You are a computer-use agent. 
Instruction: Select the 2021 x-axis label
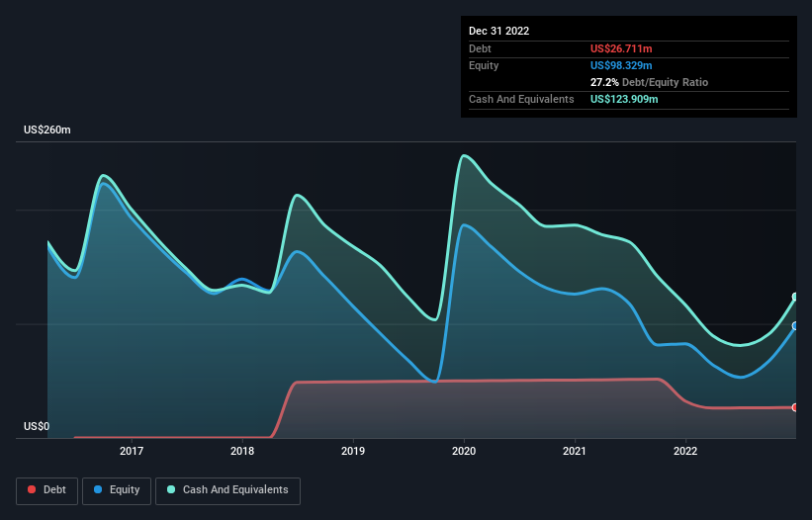(x=575, y=451)
